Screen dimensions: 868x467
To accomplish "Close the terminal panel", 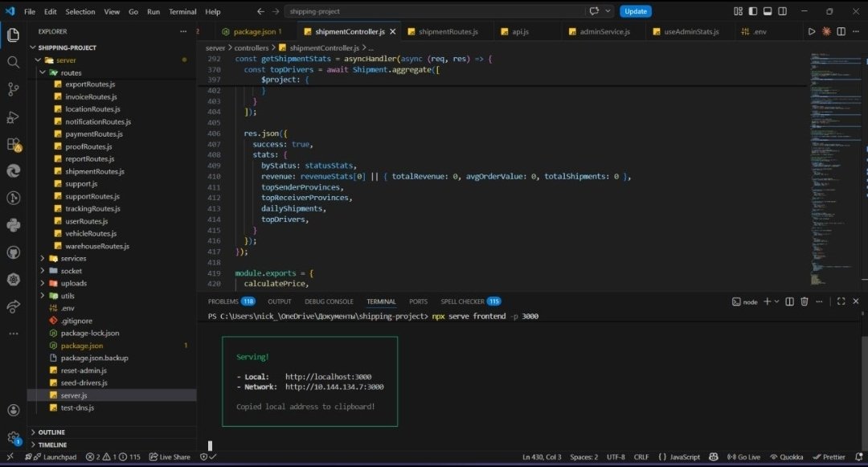I will [x=856, y=301].
